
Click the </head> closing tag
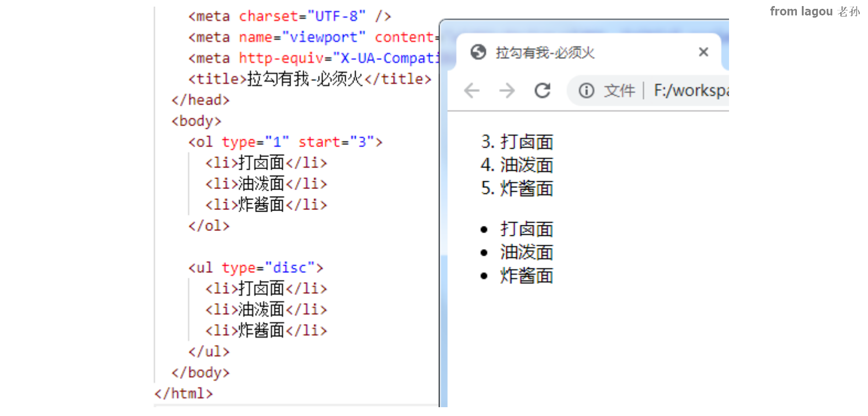[200, 100]
